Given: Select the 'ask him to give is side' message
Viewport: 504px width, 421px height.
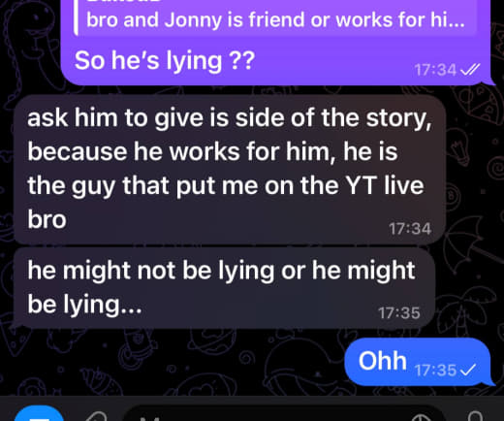Looking at the screenshot, I should [x=230, y=169].
